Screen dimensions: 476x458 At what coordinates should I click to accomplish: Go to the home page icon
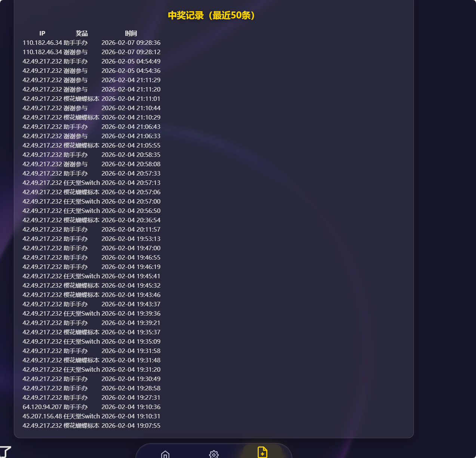point(165,454)
